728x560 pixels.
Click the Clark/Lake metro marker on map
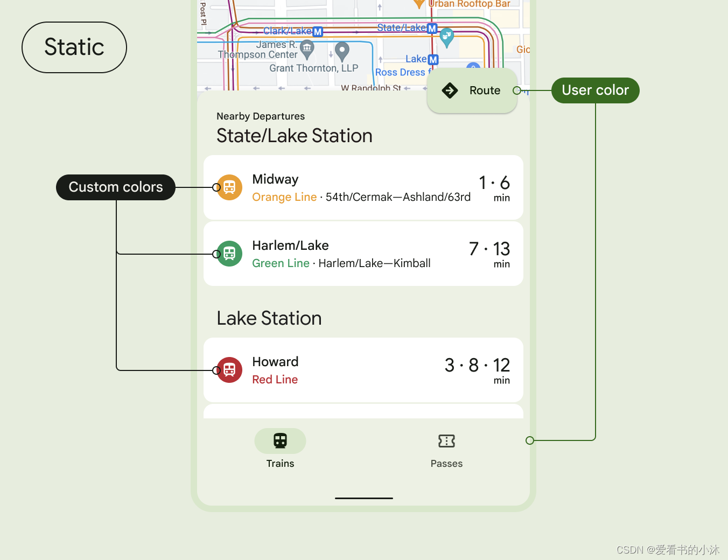coord(318,32)
